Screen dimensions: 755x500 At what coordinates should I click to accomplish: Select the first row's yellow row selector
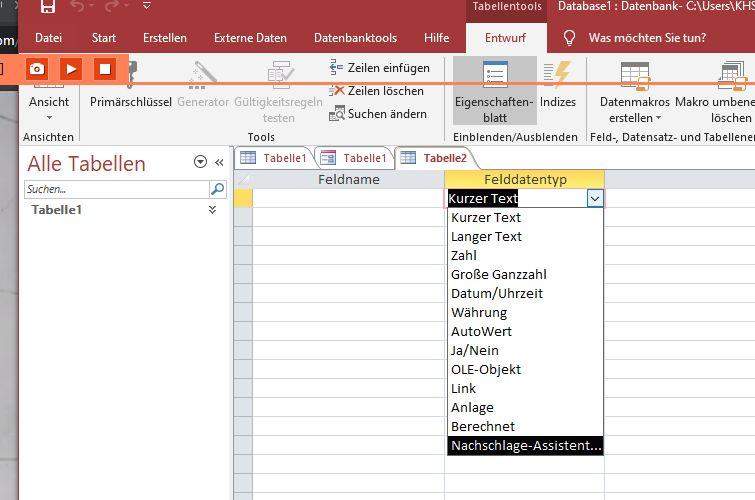point(243,198)
